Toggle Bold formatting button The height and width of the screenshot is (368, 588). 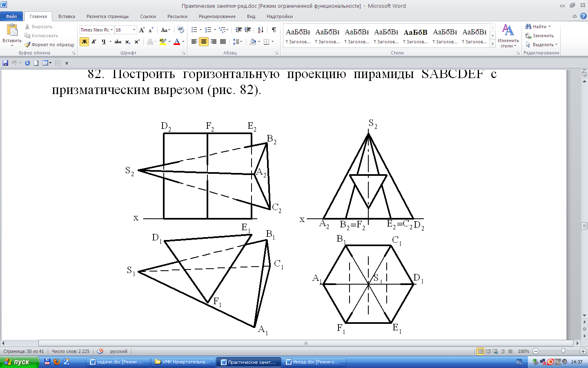coord(84,42)
